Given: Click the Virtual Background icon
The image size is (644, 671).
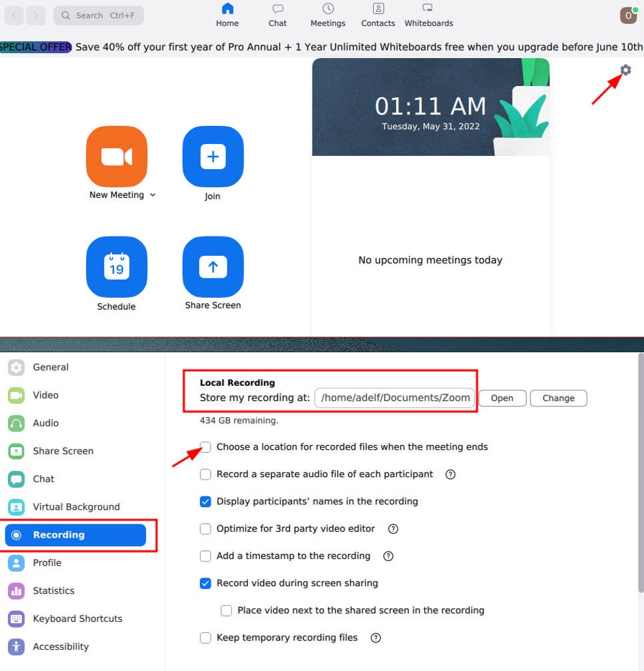Looking at the screenshot, I should (16, 507).
